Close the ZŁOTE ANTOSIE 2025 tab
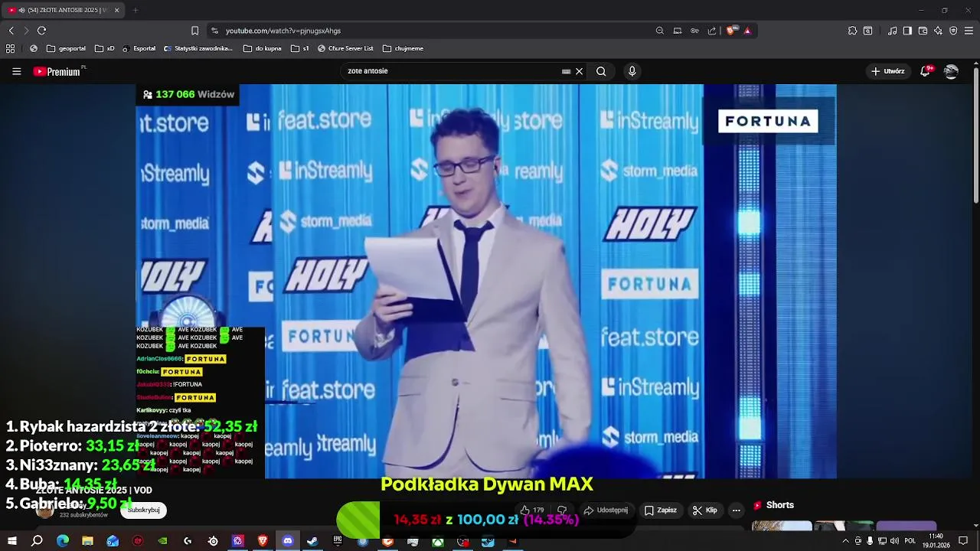The height and width of the screenshot is (551, 980). [116, 10]
